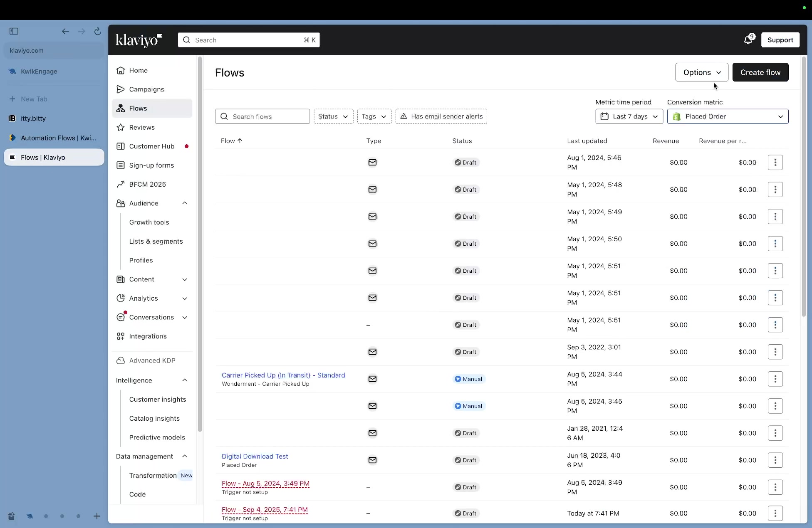812x528 pixels.
Task: Open more actions for Today at 7:41 PM row
Action: (x=775, y=513)
